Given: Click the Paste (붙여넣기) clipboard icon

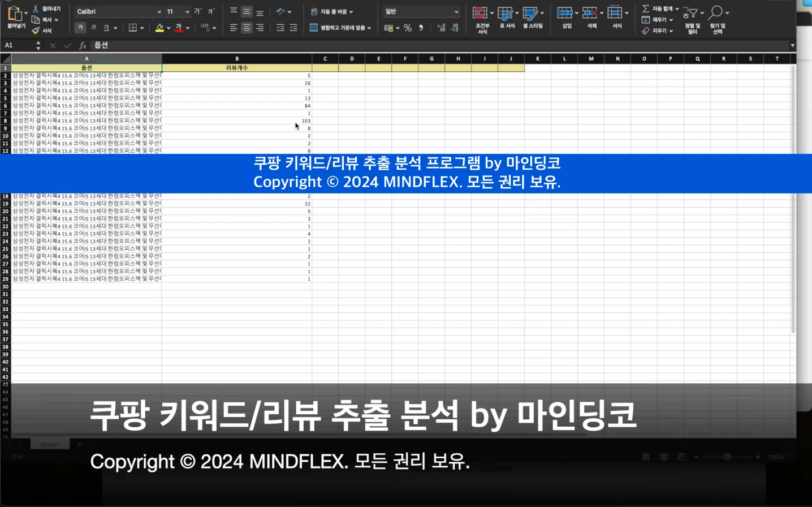Looking at the screenshot, I should click(x=15, y=14).
